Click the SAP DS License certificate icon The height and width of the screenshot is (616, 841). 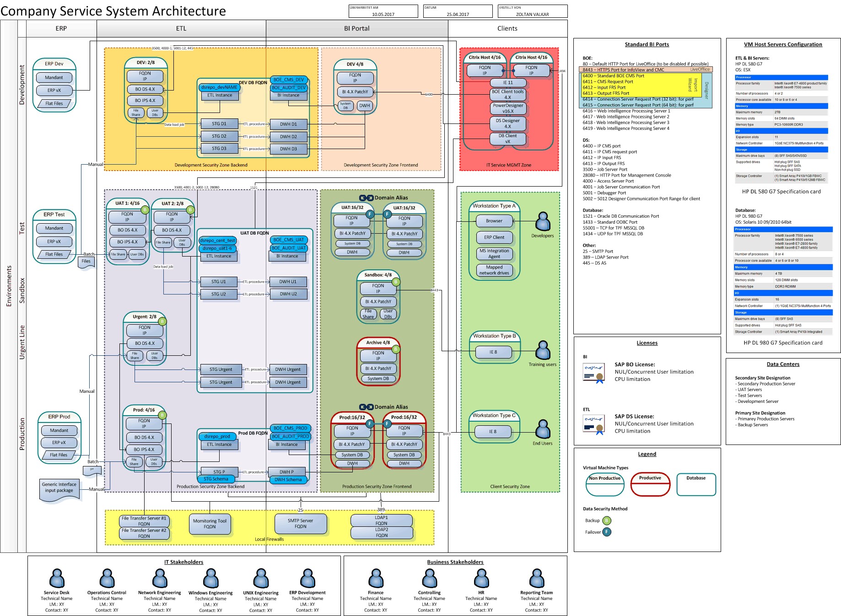point(594,424)
